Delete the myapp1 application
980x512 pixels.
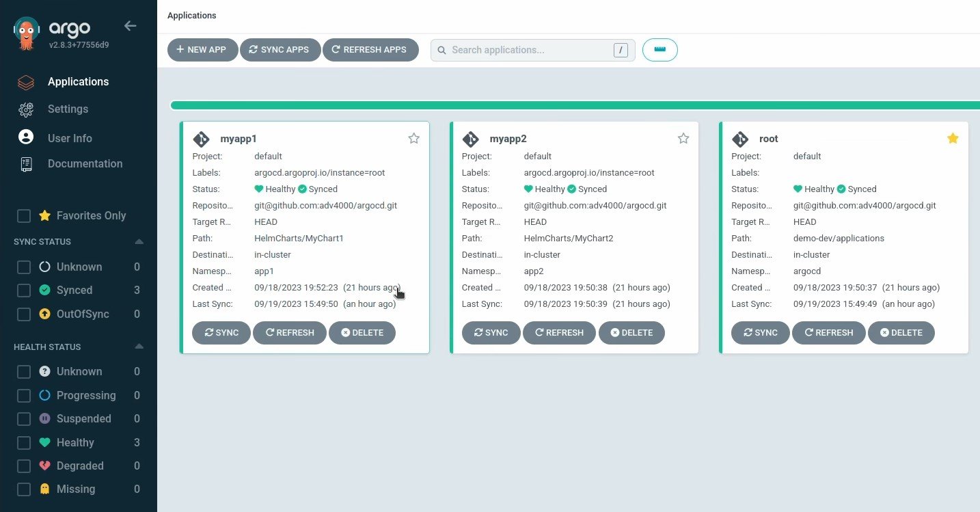[362, 333]
